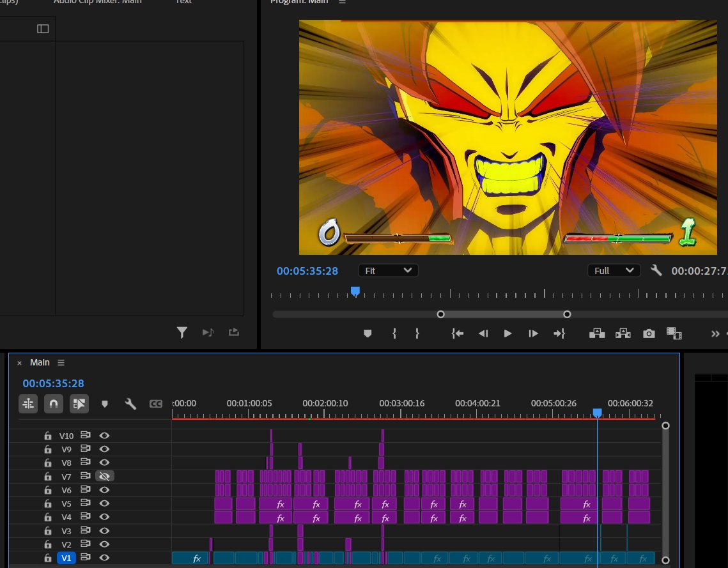
Task: Mark Out point in Program Monitor
Action: click(x=417, y=334)
